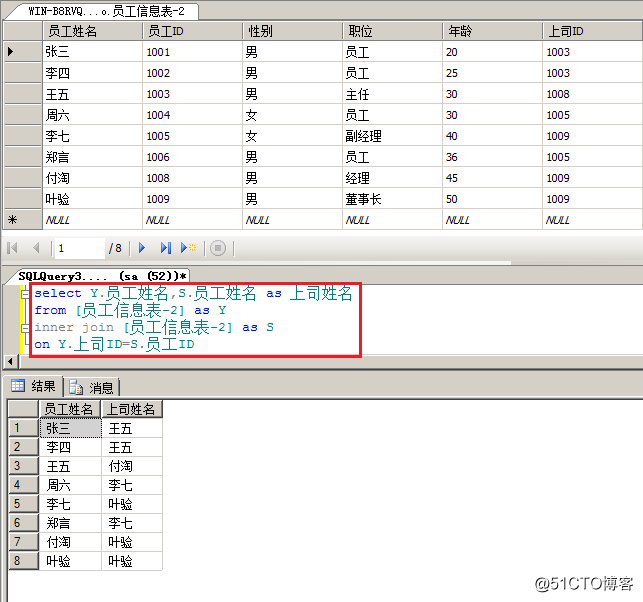Select new-row asterisk row header

click(x=23, y=220)
